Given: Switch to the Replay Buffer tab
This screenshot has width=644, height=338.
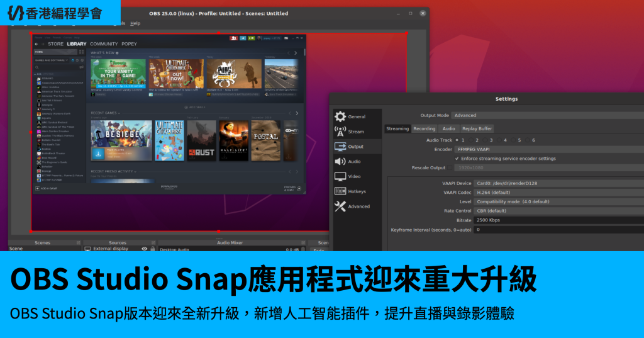Looking at the screenshot, I should click(477, 128).
